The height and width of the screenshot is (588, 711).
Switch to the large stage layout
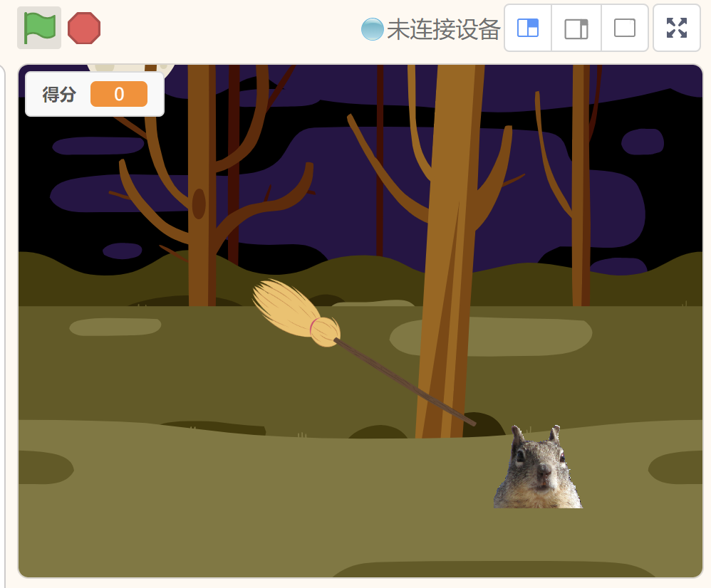pos(576,28)
